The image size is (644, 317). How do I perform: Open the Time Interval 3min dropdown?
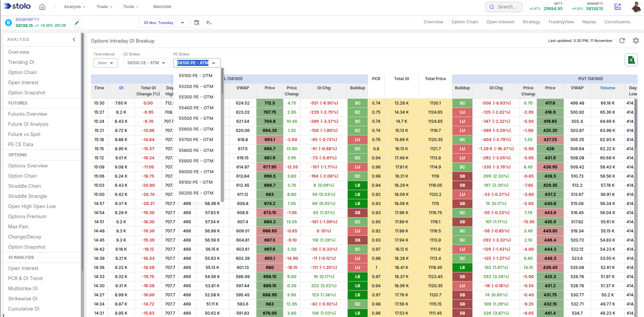105,63
